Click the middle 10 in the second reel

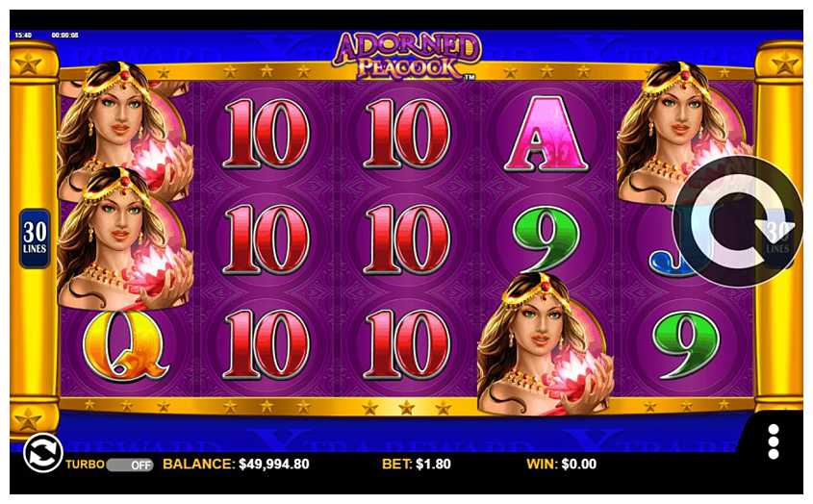tap(267, 239)
